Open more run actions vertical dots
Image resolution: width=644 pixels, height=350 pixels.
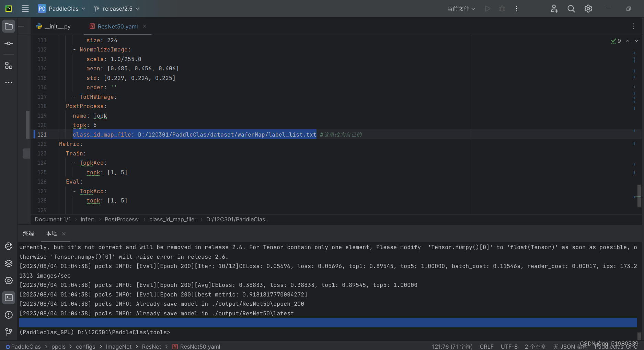[517, 9]
